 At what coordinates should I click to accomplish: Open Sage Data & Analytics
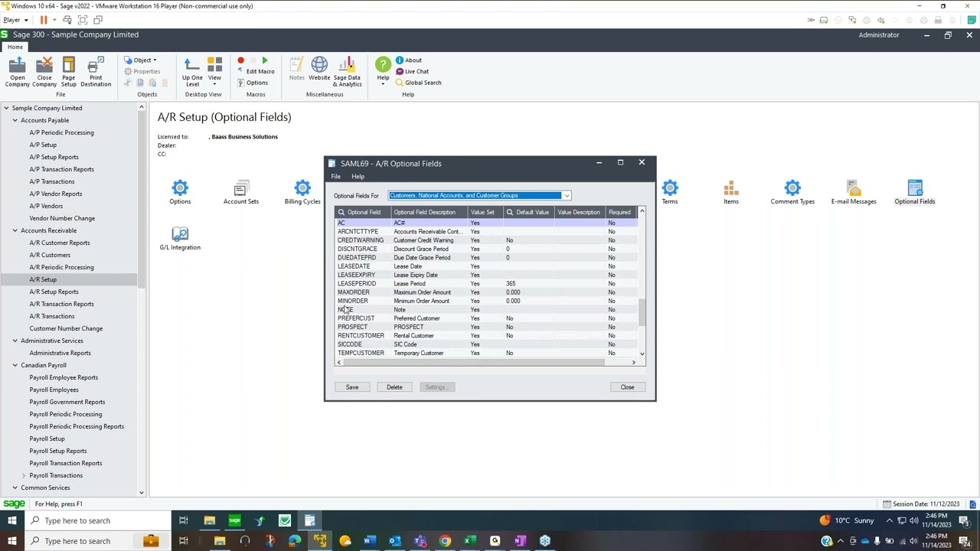coord(347,71)
